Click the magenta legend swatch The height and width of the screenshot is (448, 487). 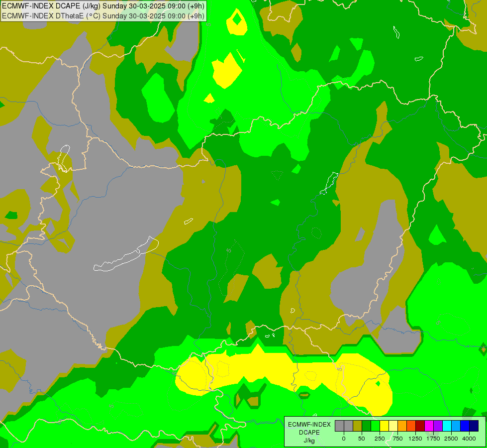[429, 426]
